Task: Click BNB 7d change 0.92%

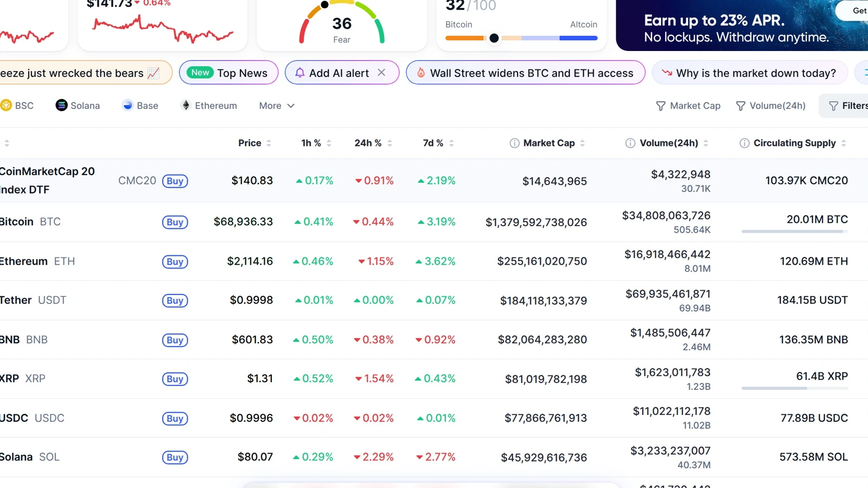Action: 435,340
